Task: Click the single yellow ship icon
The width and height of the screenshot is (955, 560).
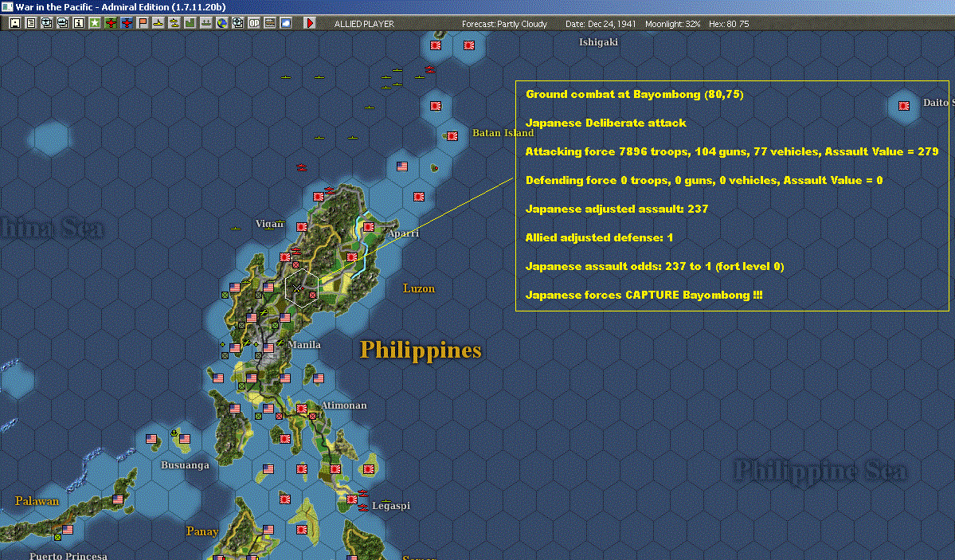Action: [158, 22]
